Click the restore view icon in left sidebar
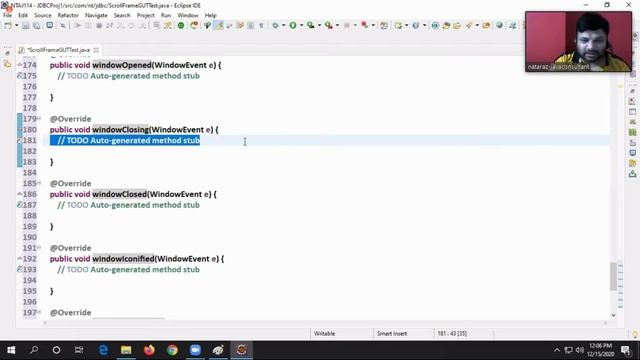 tap(7, 53)
